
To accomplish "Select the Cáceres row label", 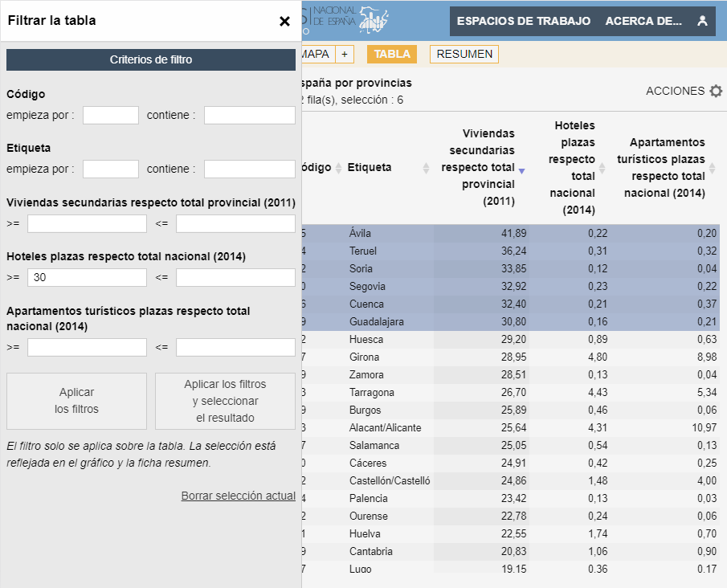I will 368,463.
